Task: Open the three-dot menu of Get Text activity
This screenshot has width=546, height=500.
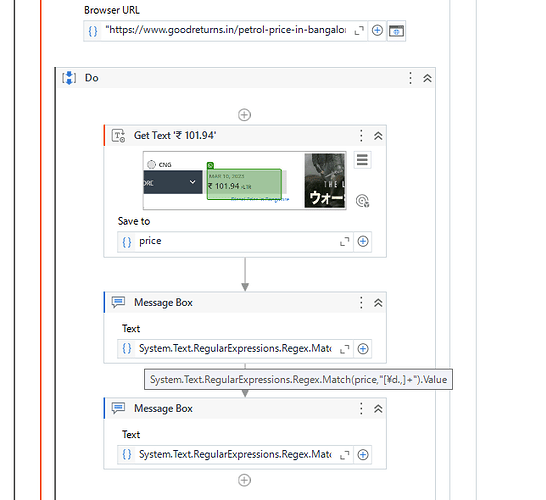Action: click(361, 135)
